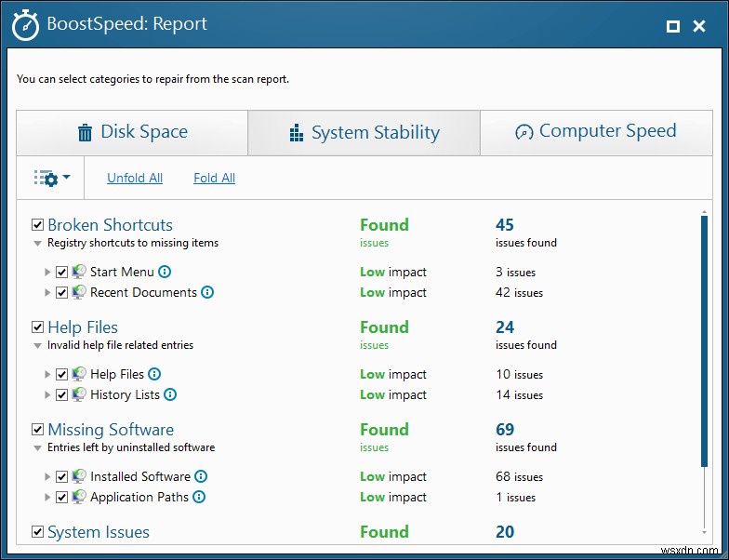Expand the Help Files sub-item arrow
Screen dimensions: 729x560
click(x=47, y=374)
